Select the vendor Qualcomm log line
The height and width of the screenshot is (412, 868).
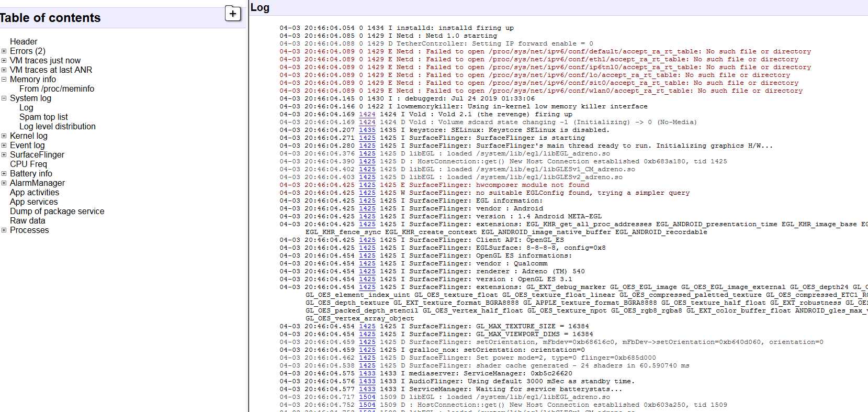coord(413,263)
